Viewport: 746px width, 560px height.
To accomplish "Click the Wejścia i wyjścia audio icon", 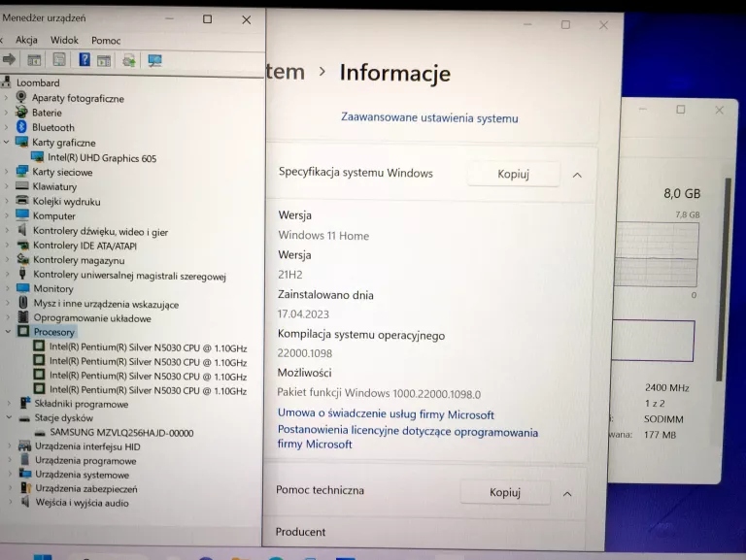I will pos(25,502).
